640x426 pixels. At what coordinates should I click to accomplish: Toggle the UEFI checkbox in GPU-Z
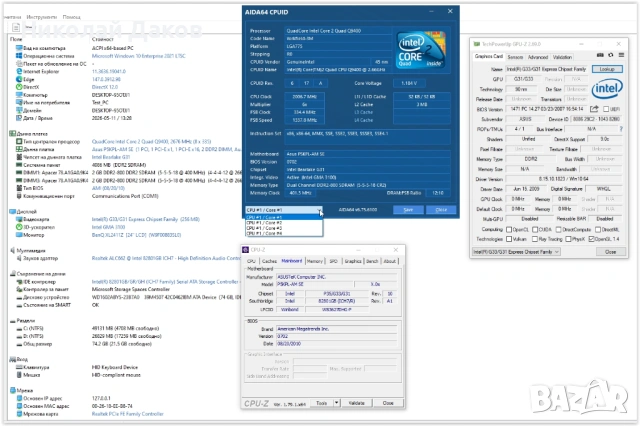click(606, 109)
